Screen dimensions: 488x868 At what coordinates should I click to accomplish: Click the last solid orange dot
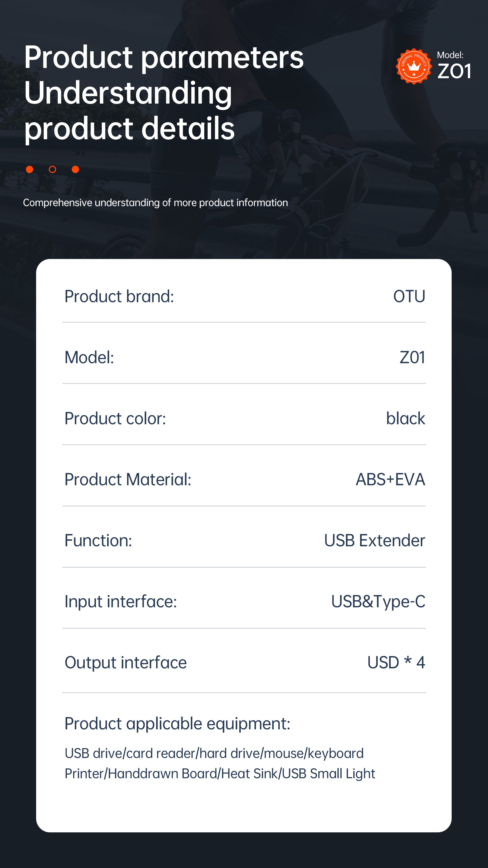point(75,169)
